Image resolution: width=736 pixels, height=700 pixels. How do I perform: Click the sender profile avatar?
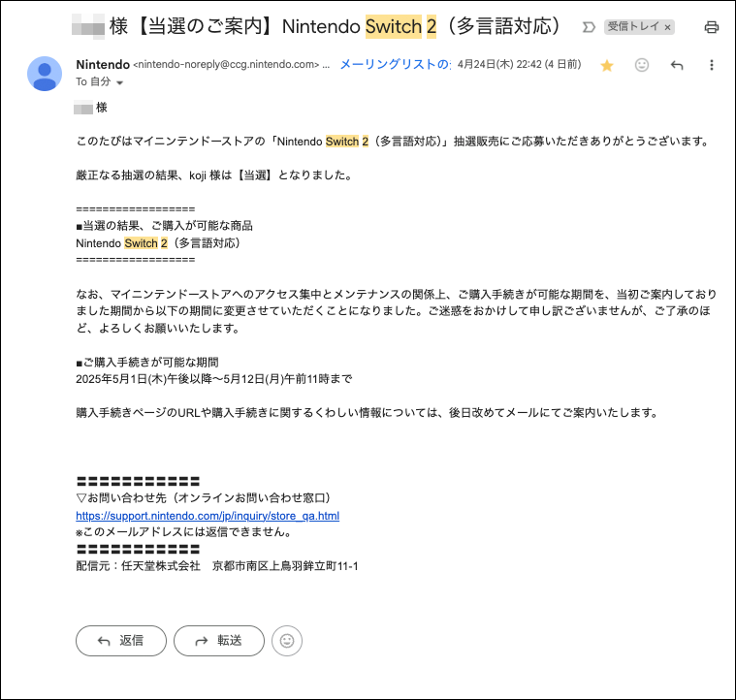pos(45,74)
